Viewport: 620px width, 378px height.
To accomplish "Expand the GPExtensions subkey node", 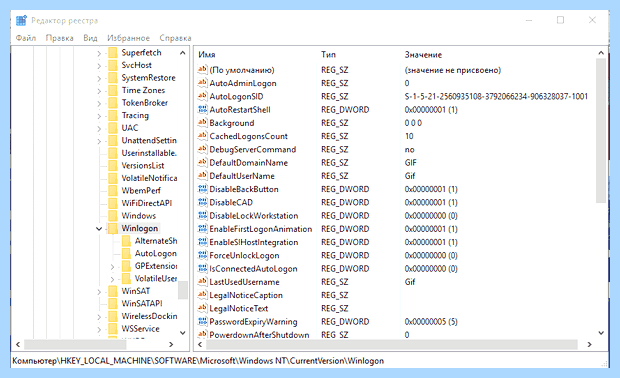I will point(112,266).
